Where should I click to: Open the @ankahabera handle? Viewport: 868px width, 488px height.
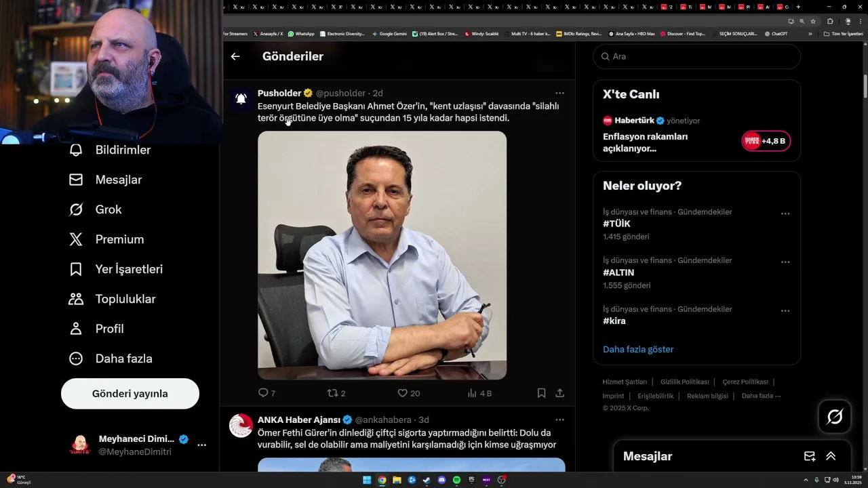point(383,420)
